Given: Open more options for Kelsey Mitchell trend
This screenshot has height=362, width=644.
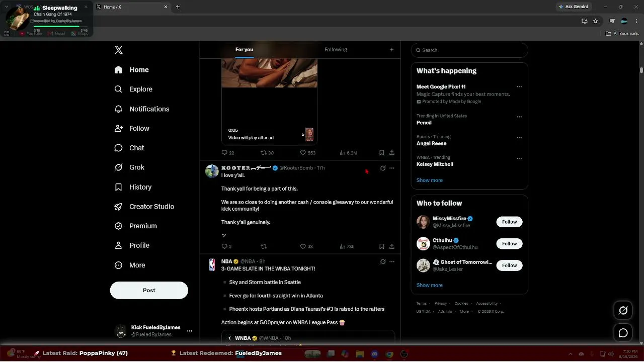Looking at the screenshot, I should 519,158.
